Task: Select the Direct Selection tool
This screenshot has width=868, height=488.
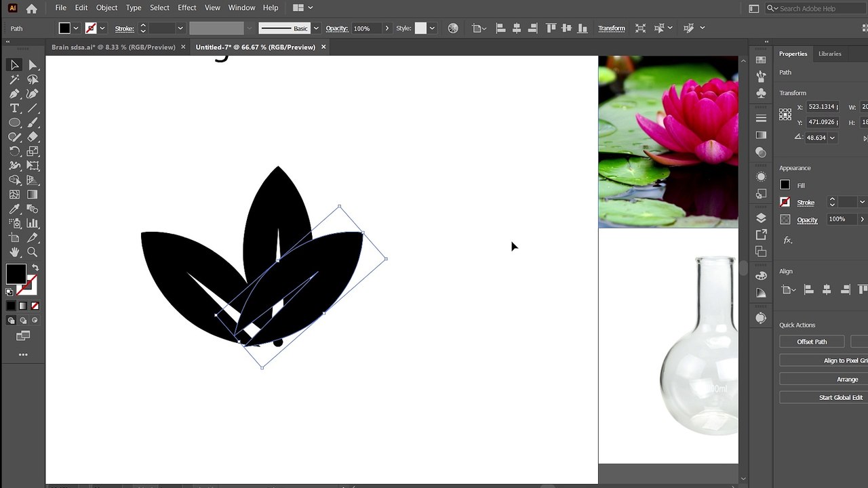Action: (x=33, y=65)
